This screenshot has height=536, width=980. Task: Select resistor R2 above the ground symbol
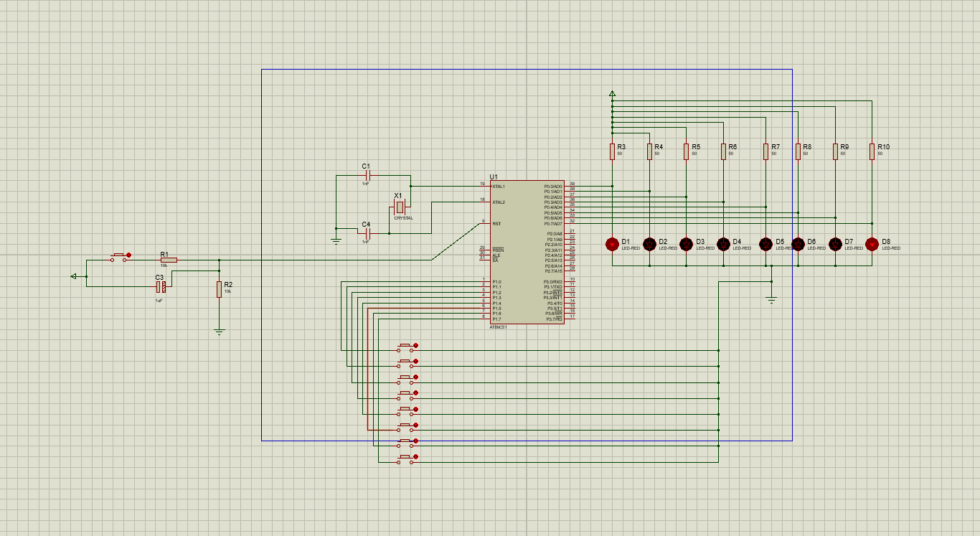click(x=220, y=290)
